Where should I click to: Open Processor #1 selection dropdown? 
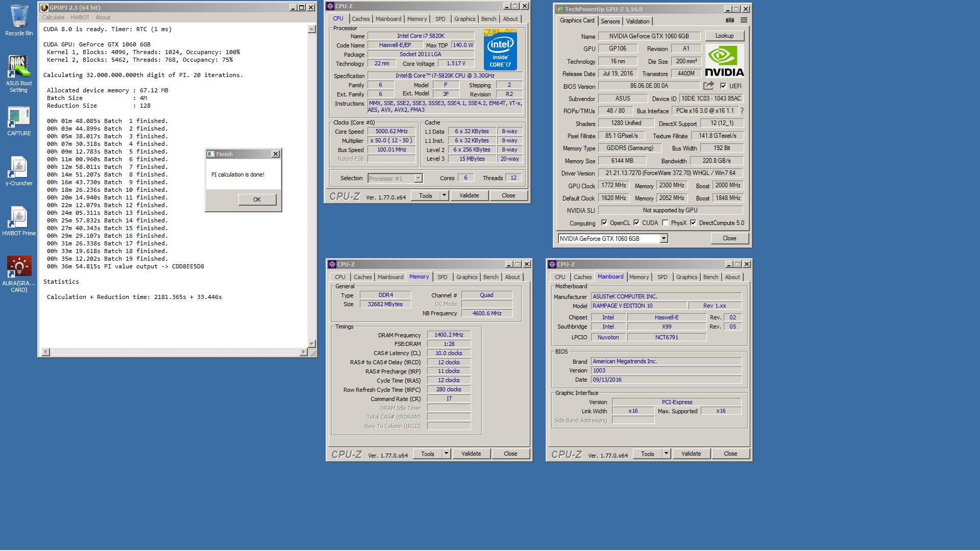418,179
